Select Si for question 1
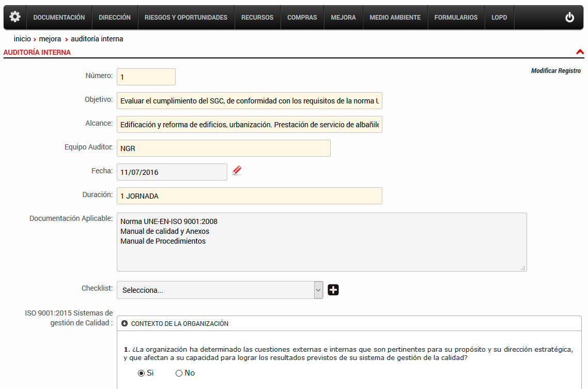 [142, 373]
